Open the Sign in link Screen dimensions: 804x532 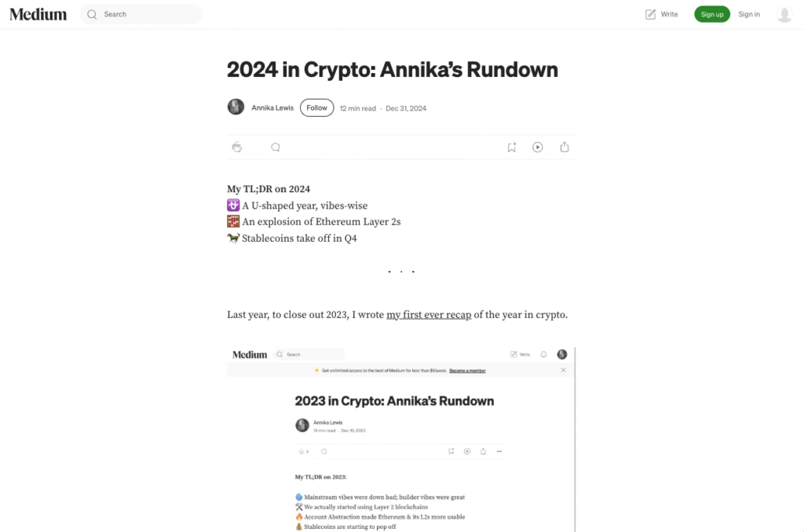pos(748,14)
